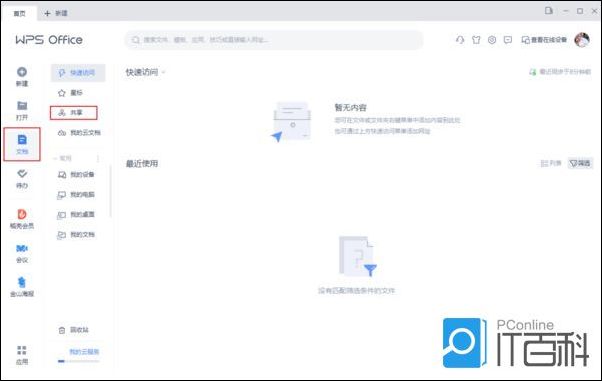The width and height of the screenshot is (602, 381).
Task: Open the 应用 apps grid icon
Action: point(22,350)
